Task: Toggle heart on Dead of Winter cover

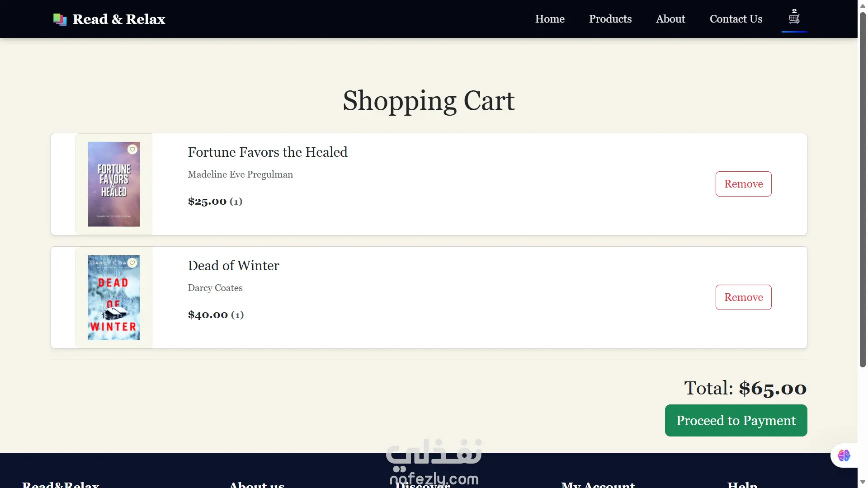Action: tap(132, 263)
